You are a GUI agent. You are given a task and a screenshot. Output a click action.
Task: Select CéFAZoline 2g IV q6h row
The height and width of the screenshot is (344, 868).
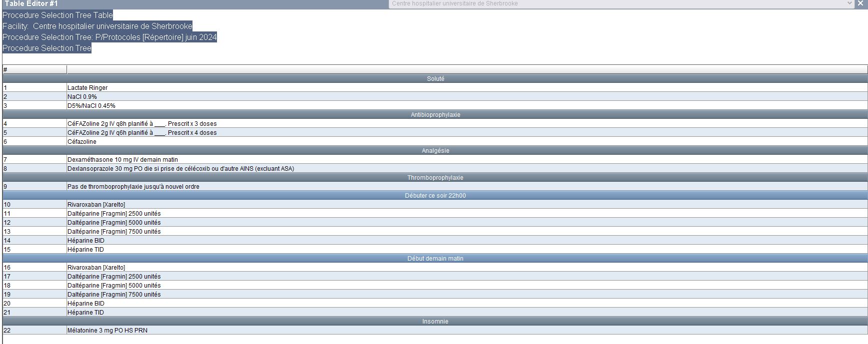142,133
